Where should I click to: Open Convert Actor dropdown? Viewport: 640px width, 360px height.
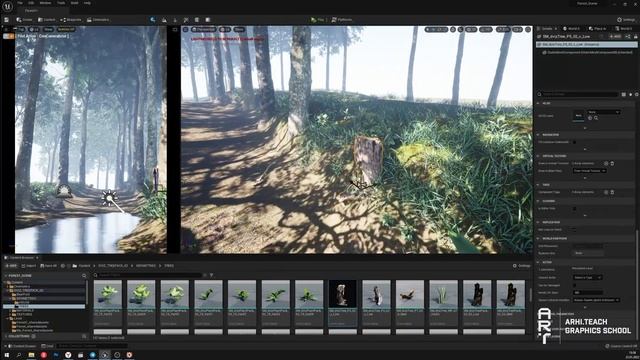(588, 277)
